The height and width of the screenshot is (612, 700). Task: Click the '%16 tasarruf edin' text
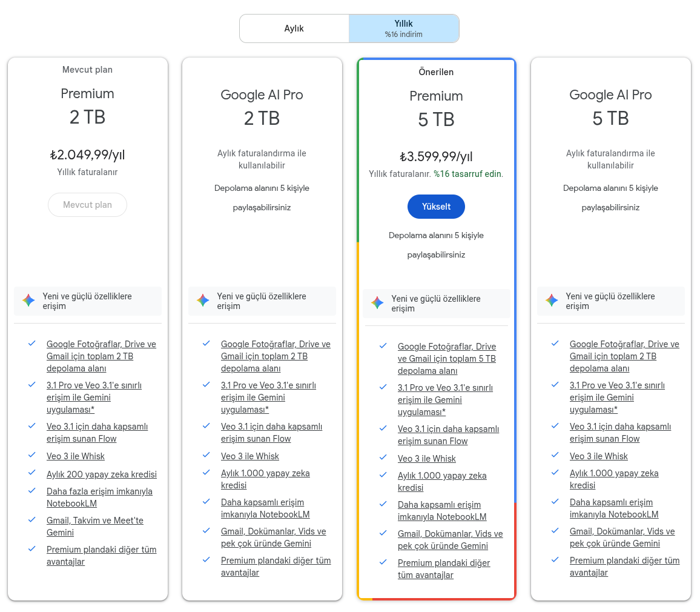(468, 174)
